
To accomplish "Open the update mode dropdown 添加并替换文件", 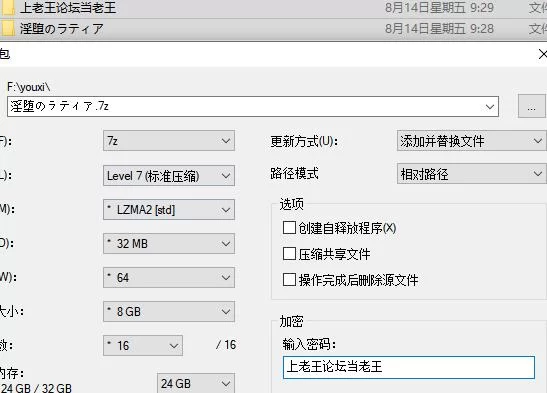I will [x=472, y=141].
